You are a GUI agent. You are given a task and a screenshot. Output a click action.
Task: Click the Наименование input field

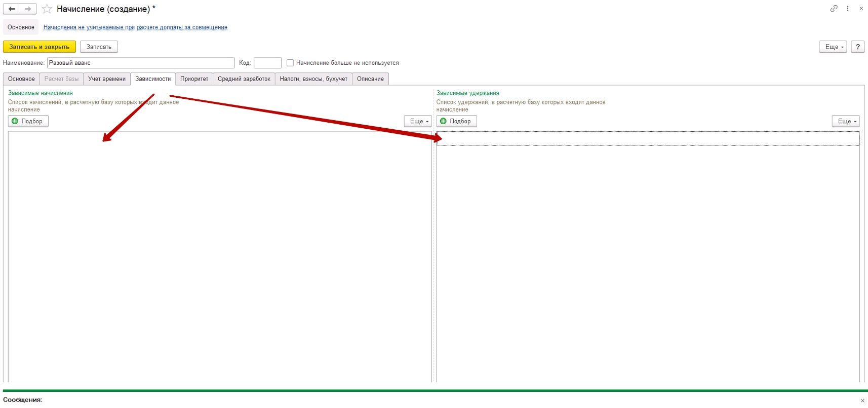click(x=140, y=63)
